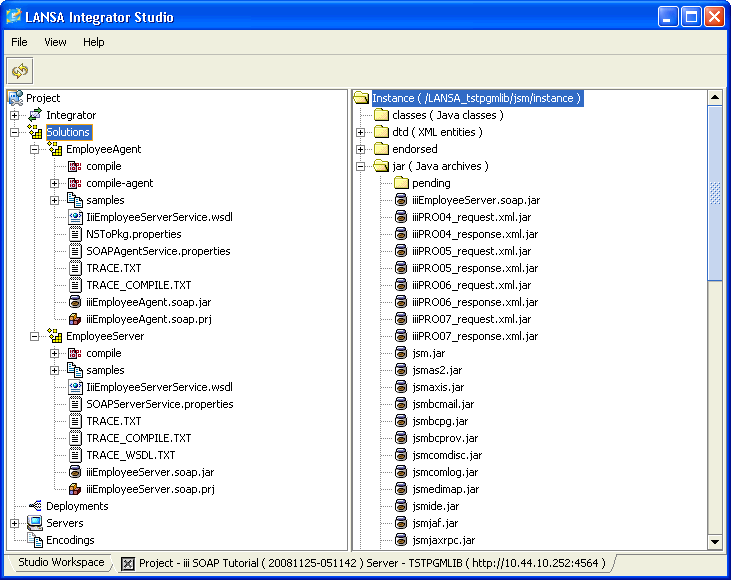
Task: Expand the EmployeeAgent samples node
Action: pos(55,200)
